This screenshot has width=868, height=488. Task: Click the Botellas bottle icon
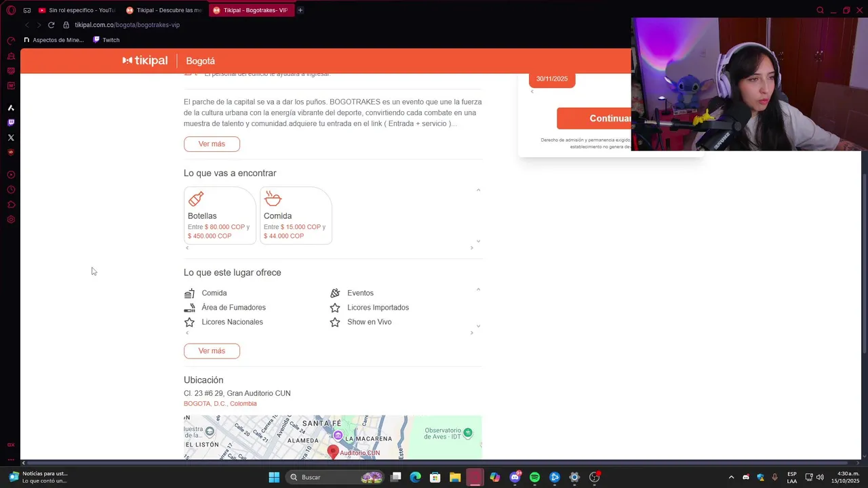coord(196,199)
